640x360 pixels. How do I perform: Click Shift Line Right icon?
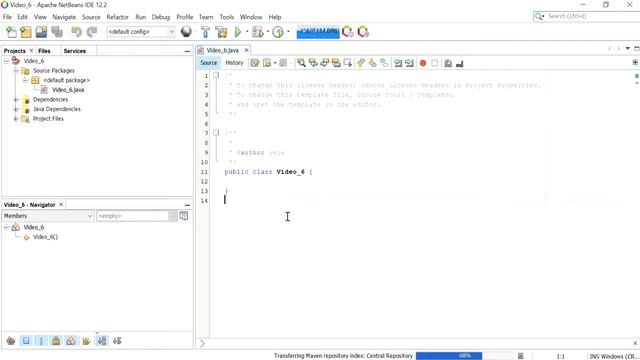(x=409, y=63)
